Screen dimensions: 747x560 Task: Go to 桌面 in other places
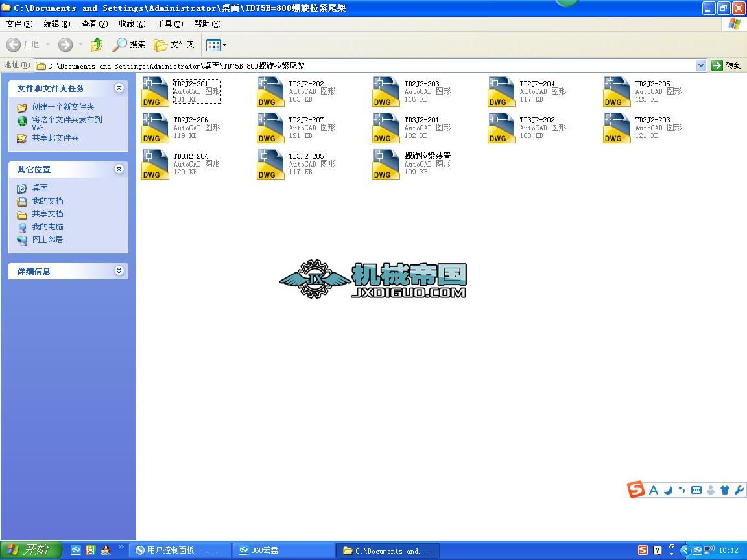click(40, 188)
